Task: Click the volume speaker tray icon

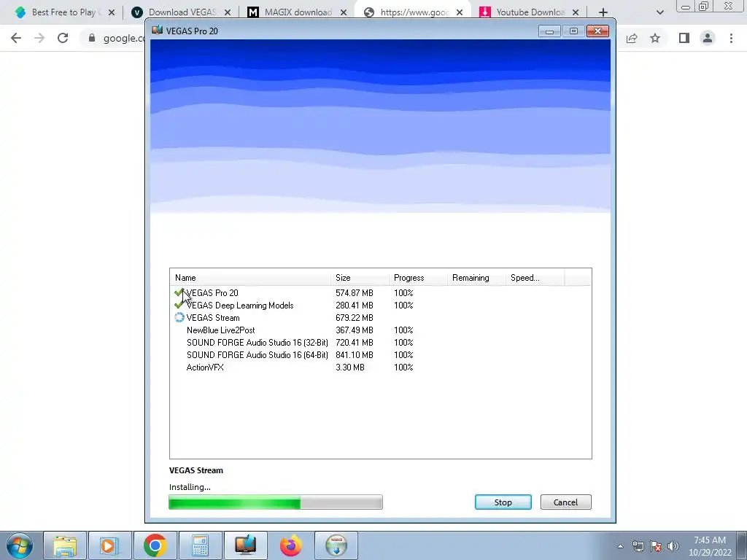Action: tap(673, 546)
